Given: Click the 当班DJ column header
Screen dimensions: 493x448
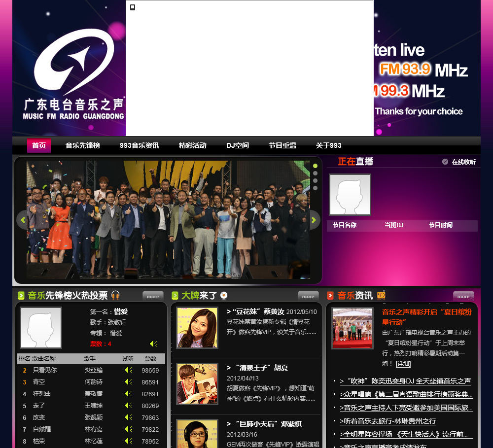Looking at the screenshot, I should tap(393, 225).
